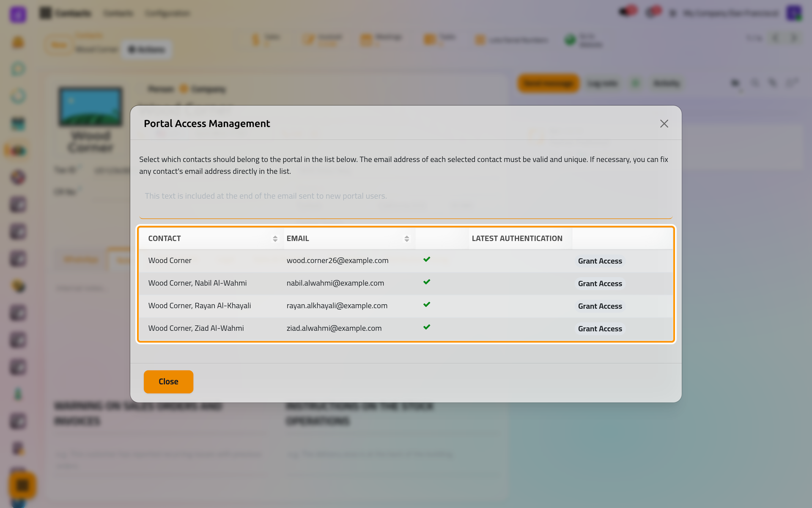
Task: Click green checkmark in wood.corner26 row
Action: coord(427,259)
